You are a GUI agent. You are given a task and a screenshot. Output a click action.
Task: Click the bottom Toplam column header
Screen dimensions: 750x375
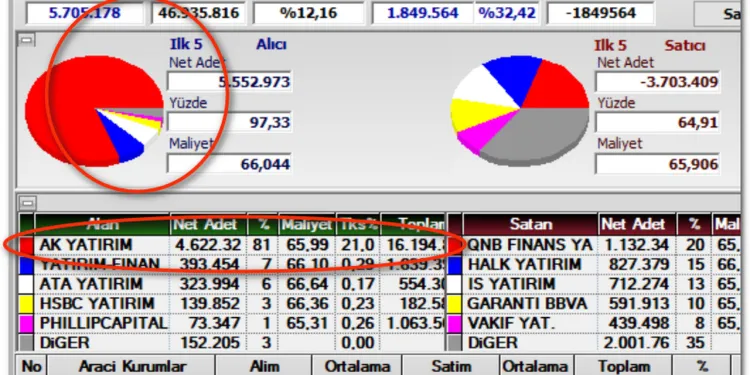click(623, 366)
